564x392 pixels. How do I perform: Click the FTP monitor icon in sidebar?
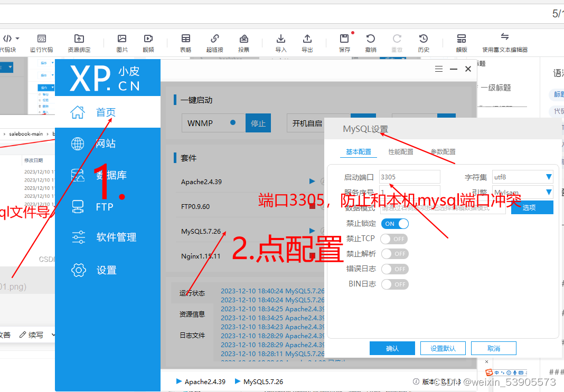point(78,207)
